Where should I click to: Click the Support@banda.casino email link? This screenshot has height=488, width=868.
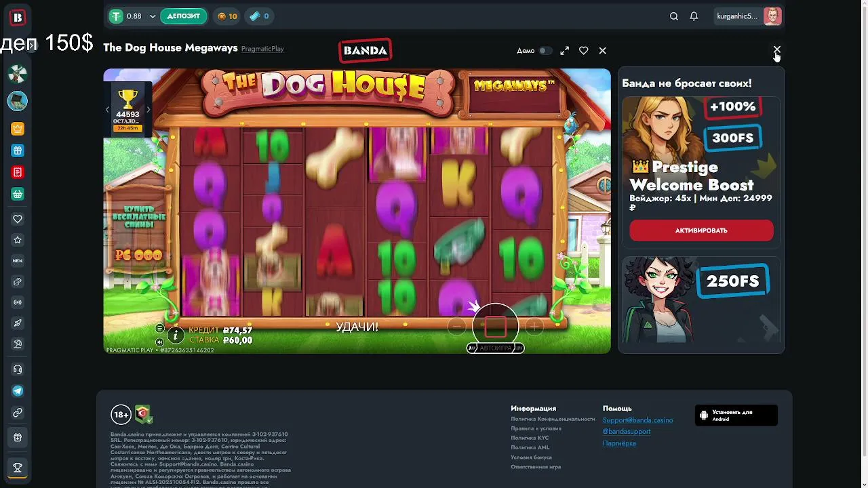pyautogui.click(x=637, y=420)
